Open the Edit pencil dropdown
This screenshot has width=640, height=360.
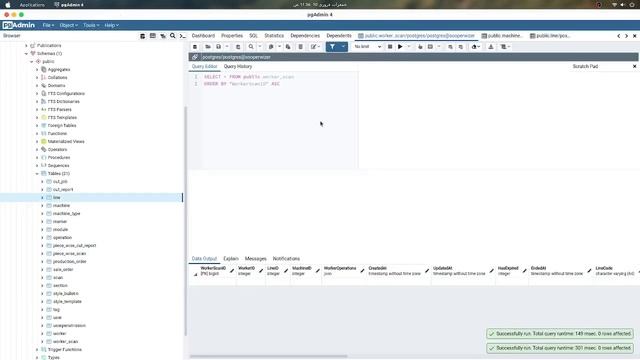[x=316, y=47]
